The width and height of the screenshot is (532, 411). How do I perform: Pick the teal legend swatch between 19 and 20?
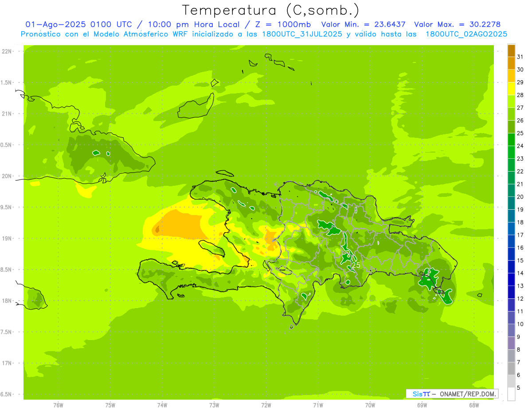pos(511,203)
